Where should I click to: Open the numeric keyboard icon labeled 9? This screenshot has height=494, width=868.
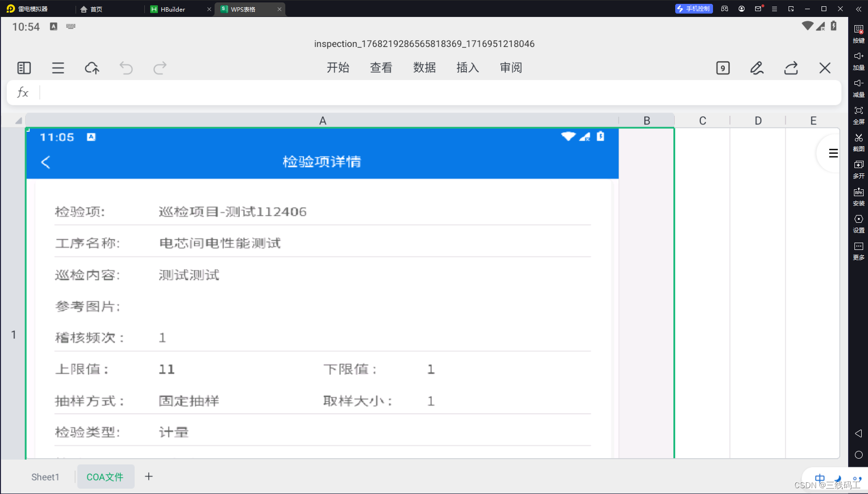tap(723, 68)
